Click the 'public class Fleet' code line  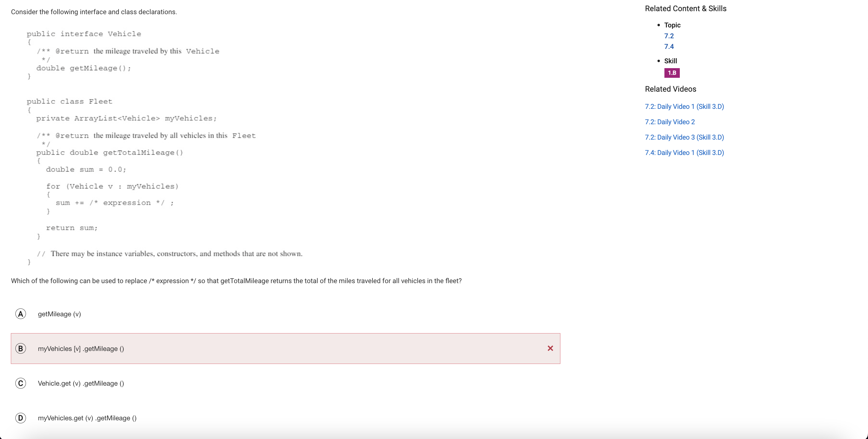69,101
